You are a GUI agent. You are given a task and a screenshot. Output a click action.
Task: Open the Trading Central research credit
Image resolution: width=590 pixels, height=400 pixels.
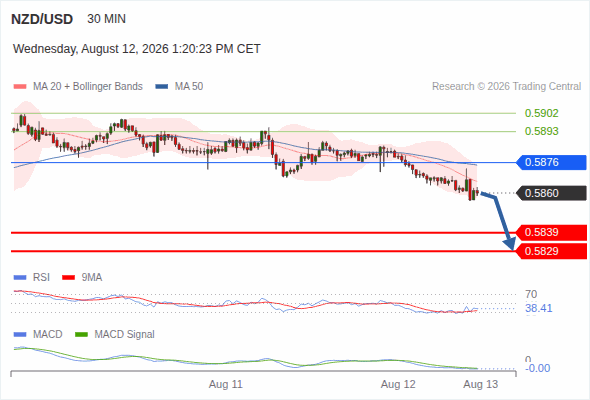click(506, 87)
